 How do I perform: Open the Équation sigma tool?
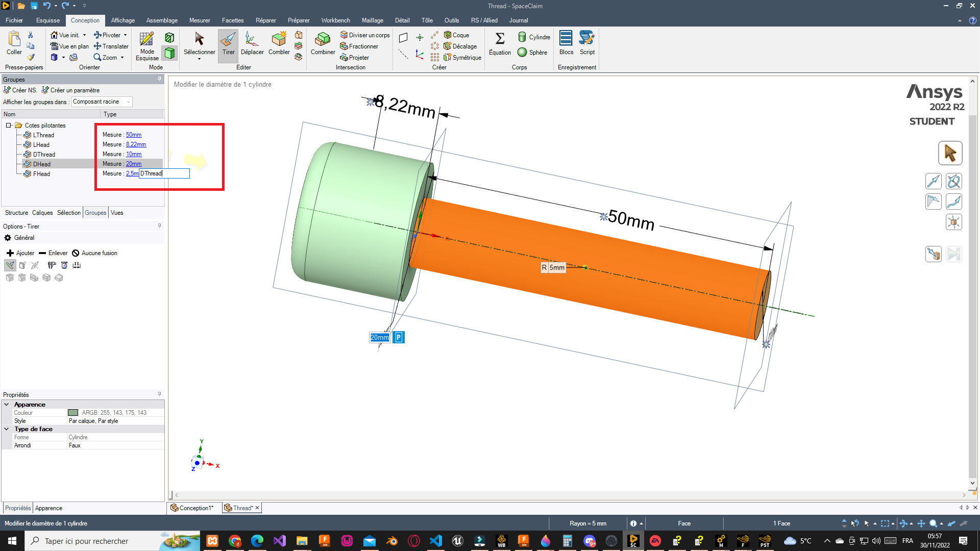point(500,43)
